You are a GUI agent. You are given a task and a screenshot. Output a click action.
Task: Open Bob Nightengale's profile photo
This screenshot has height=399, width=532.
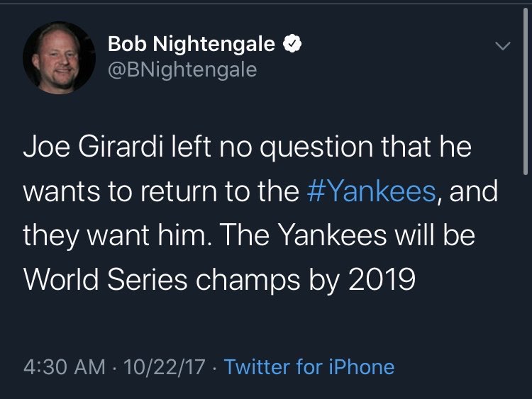coord(59,57)
